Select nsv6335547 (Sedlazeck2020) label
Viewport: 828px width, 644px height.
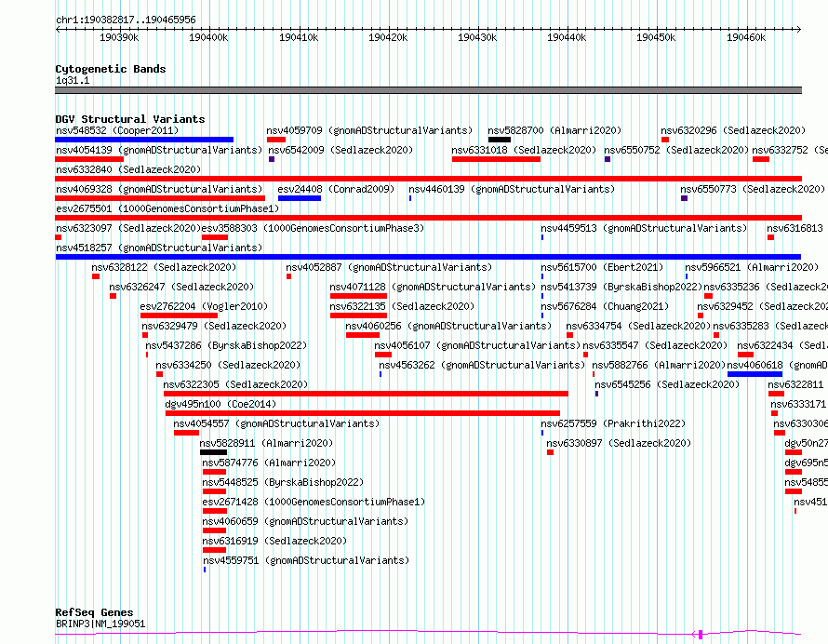pos(655,345)
